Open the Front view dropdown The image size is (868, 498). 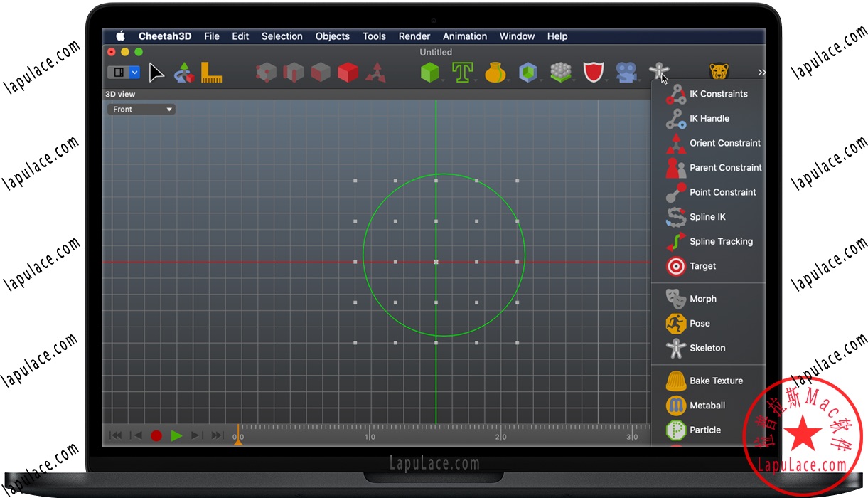[x=140, y=109]
